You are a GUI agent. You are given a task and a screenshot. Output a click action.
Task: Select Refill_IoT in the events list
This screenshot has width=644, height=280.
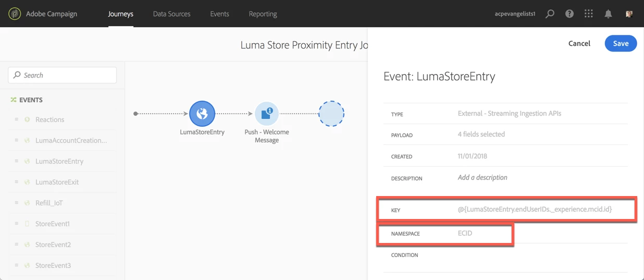49,203
